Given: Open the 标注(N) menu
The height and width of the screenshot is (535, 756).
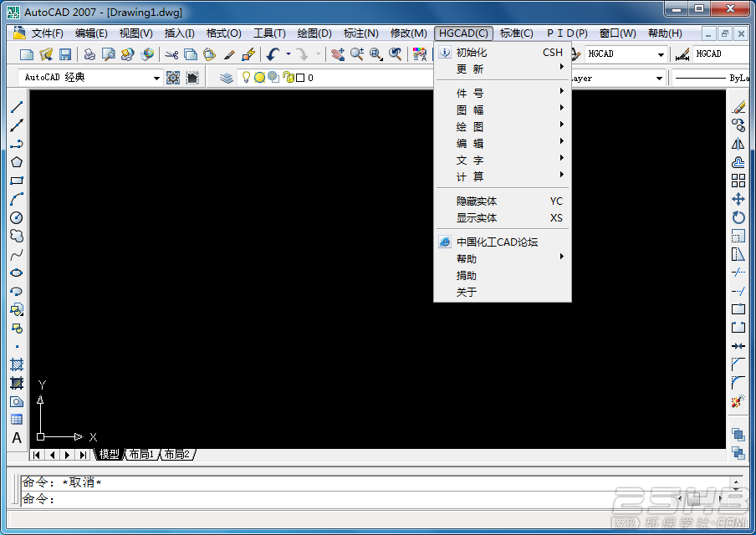Looking at the screenshot, I should 360,33.
